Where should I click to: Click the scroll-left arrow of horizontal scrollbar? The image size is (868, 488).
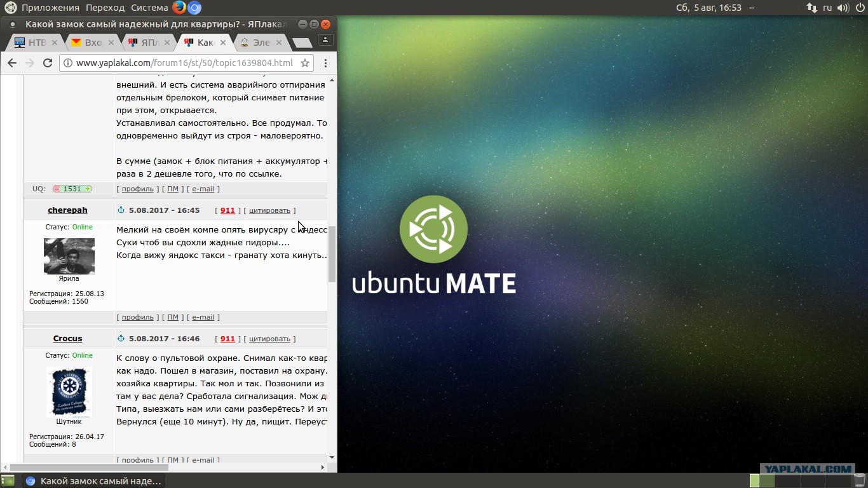pyautogui.click(x=4, y=467)
